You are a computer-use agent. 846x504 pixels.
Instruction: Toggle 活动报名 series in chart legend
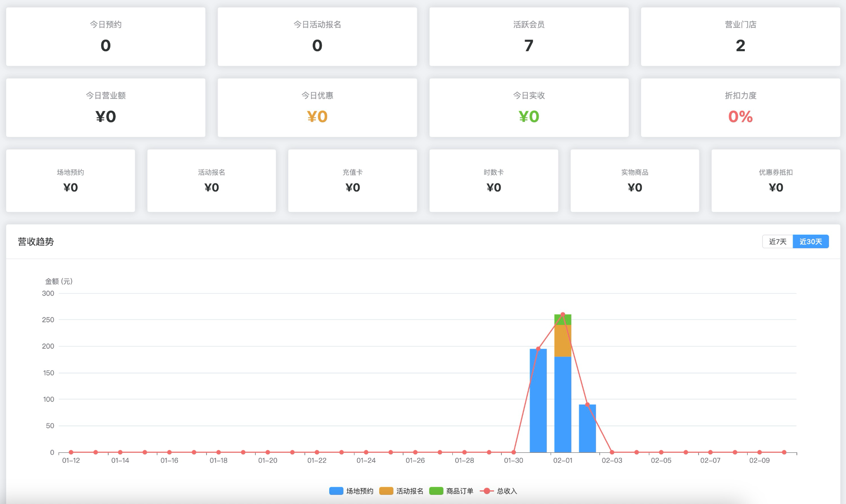click(x=409, y=491)
